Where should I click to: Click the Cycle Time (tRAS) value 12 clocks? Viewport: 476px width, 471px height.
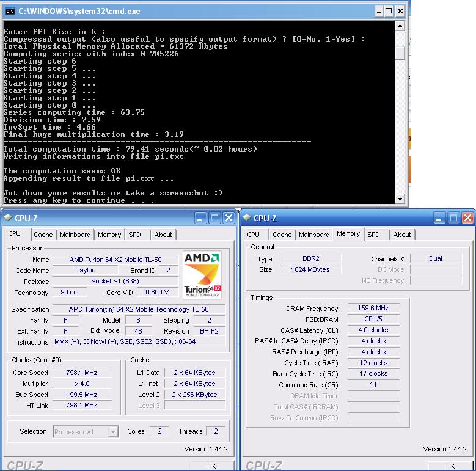click(373, 363)
